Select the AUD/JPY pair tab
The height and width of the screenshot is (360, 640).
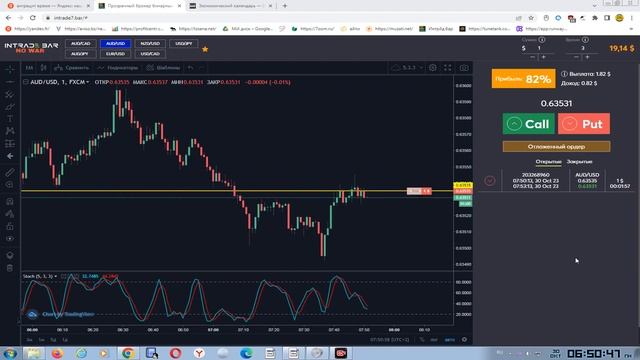pyautogui.click(x=80, y=54)
